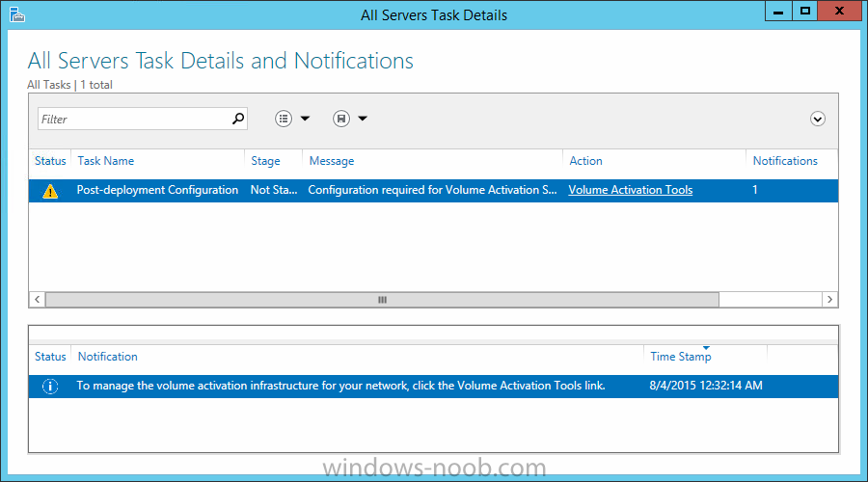Click the horizontal scrollbar left arrow

(x=37, y=300)
